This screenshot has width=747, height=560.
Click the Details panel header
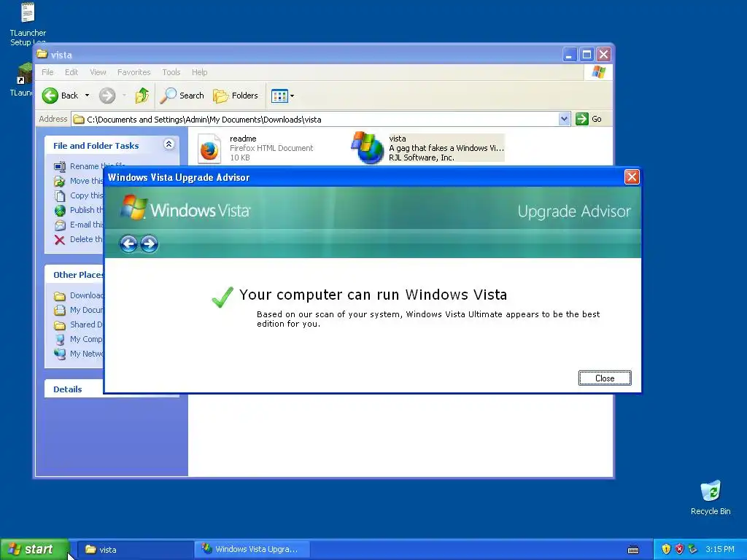(74, 389)
